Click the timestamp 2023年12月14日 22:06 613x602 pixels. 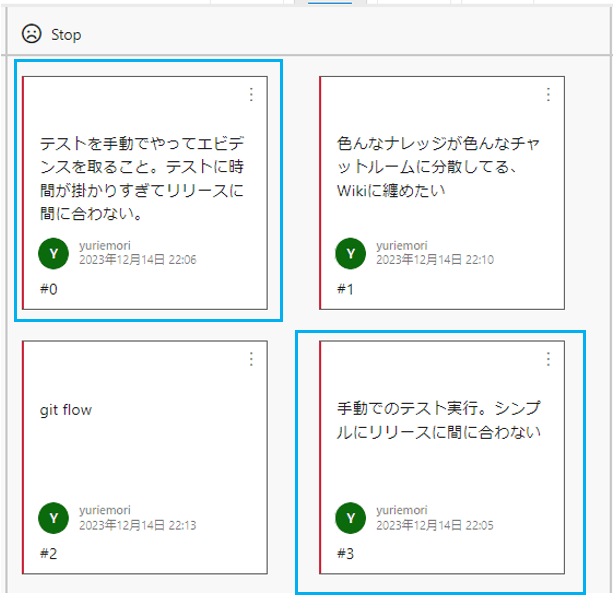pyautogui.click(x=138, y=260)
